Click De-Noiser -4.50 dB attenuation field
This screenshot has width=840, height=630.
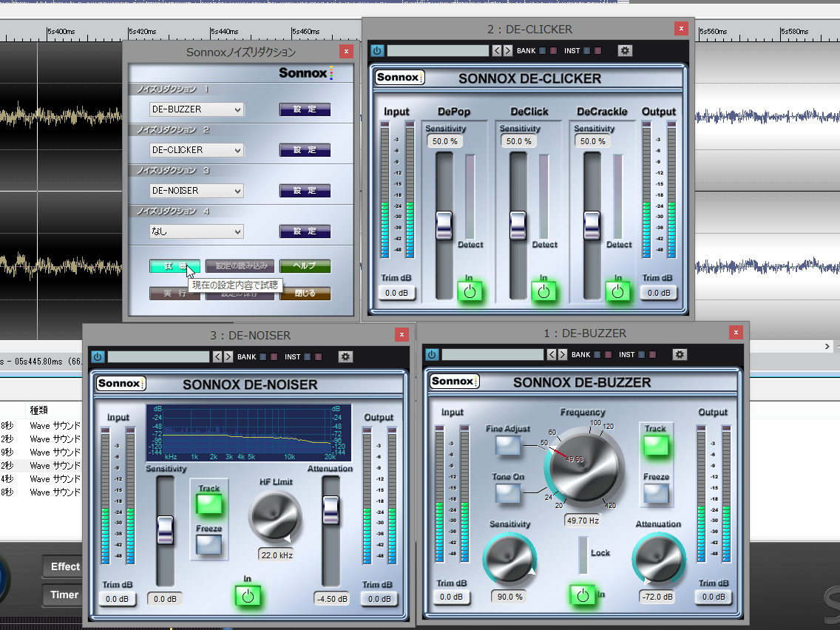(331, 599)
